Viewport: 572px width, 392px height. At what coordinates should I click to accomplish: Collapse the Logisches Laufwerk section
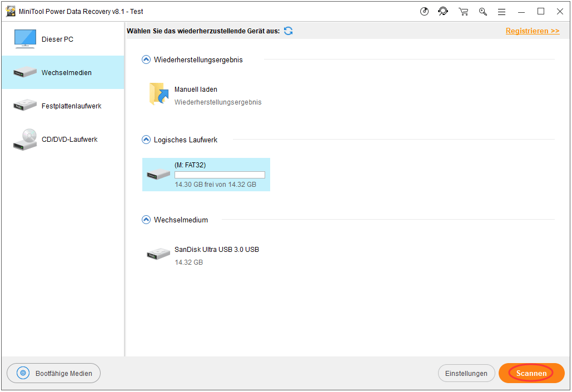coord(146,140)
